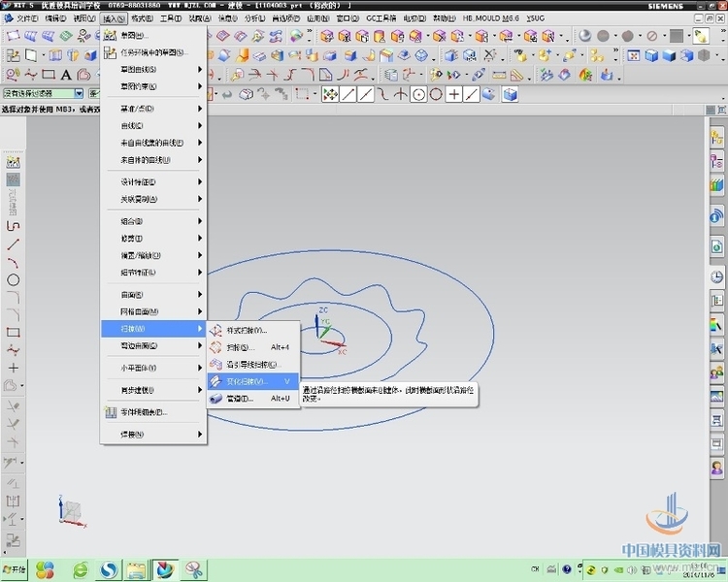Toggle enable snap points icon

[330, 95]
